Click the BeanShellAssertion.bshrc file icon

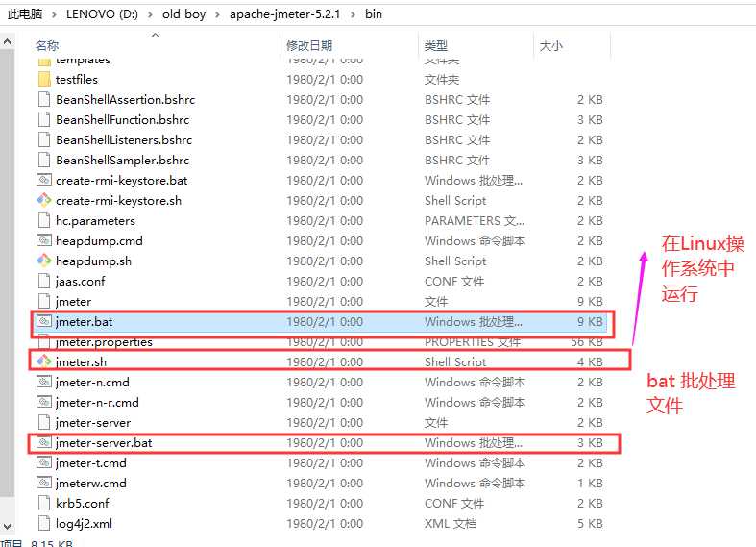[44, 99]
